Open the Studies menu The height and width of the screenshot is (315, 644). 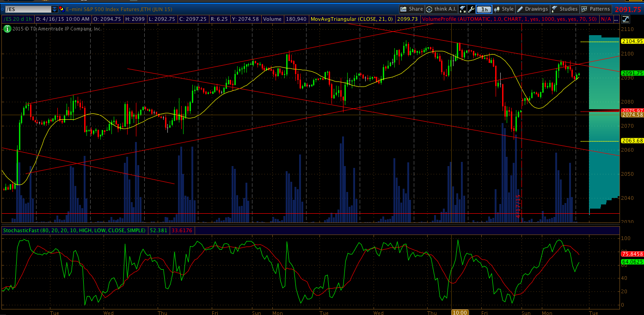564,9
